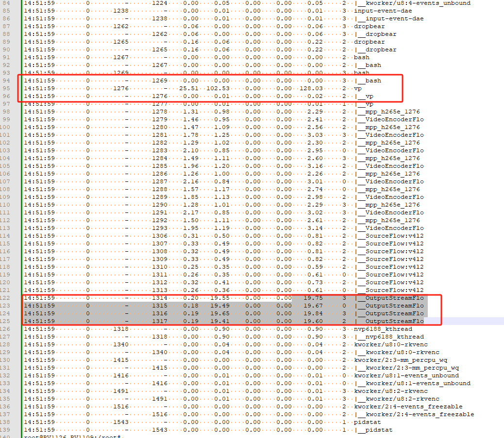Click thread ID 1313 on line 121

[160, 290]
